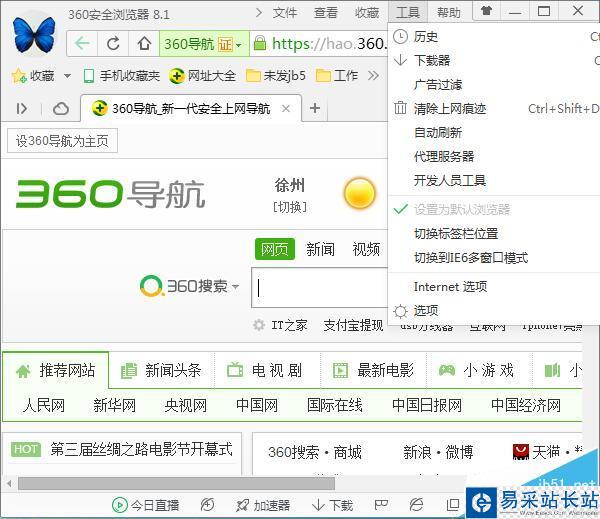Viewport: 600px width, 519px height.
Task: Select 切换标签栏位置 menu entry
Action: click(494, 233)
